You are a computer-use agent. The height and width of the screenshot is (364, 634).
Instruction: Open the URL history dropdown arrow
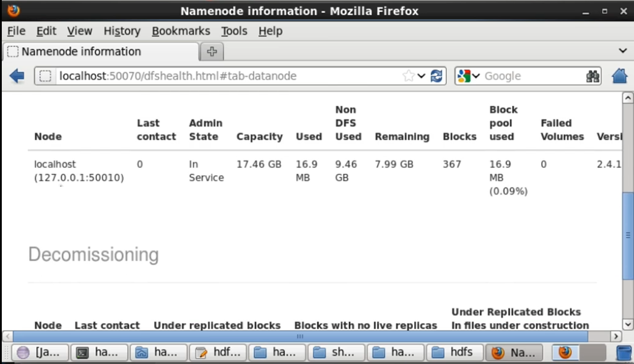pos(421,76)
